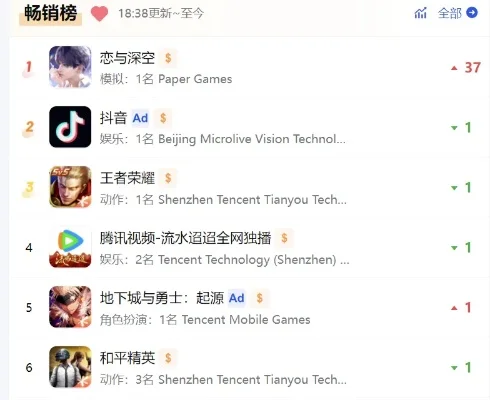Click Paper Games developer name
This screenshot has width=490, height=400.
pyautogui.click(x=195, y=79)
